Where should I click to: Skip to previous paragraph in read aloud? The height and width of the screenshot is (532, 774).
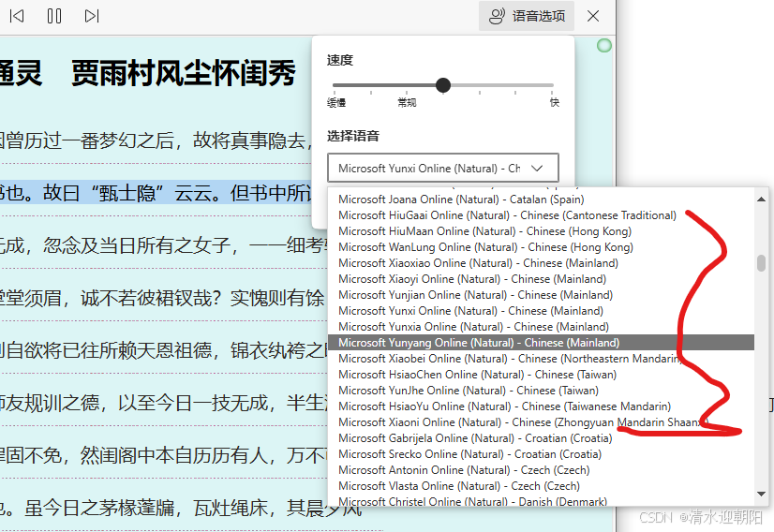17,16
